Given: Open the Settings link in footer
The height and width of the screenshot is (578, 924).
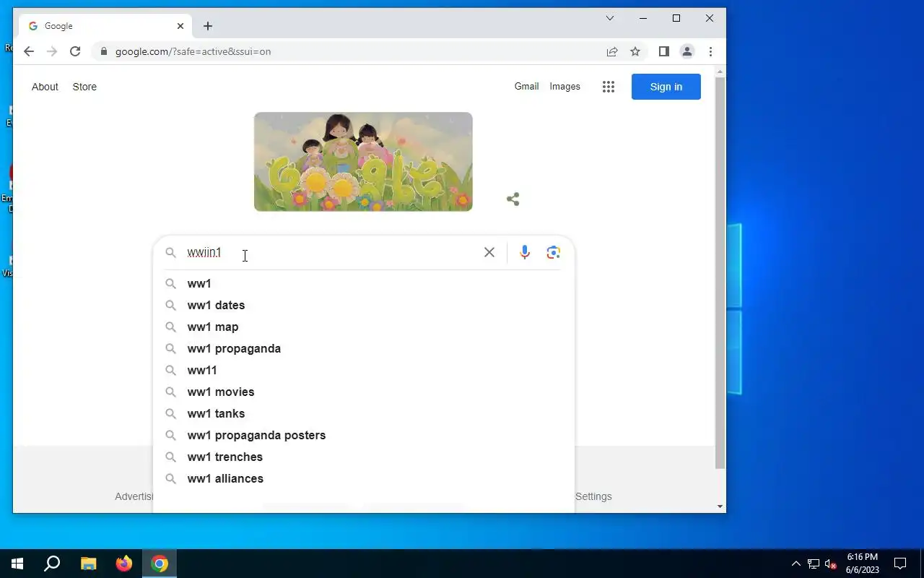Looking at the screenshot, I should (593, 496).
